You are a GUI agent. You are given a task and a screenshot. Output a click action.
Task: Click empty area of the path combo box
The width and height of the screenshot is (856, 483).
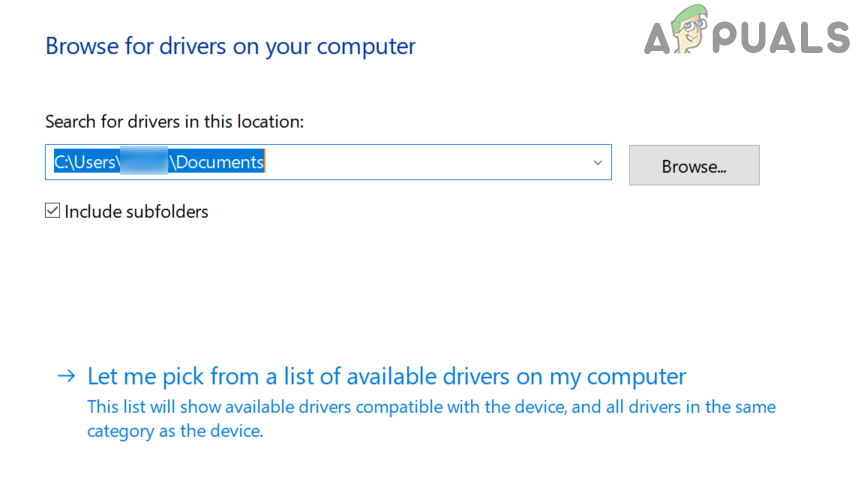point(430,163)
